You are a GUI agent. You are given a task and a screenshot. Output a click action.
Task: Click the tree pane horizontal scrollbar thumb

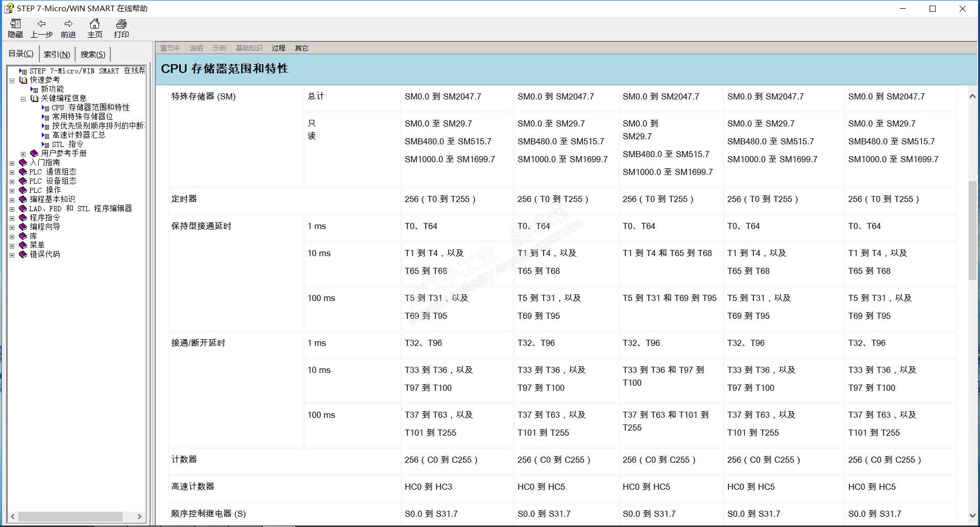click(70, 516)
